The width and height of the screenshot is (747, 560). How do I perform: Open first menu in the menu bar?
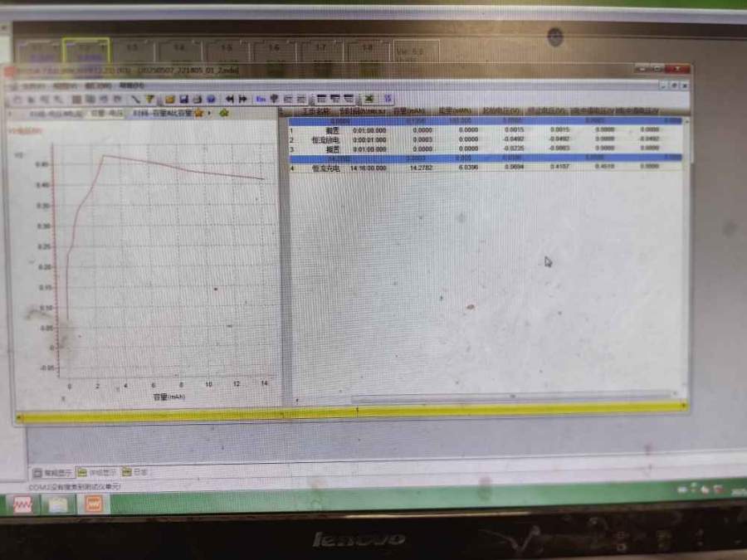[x=33, y=86]
